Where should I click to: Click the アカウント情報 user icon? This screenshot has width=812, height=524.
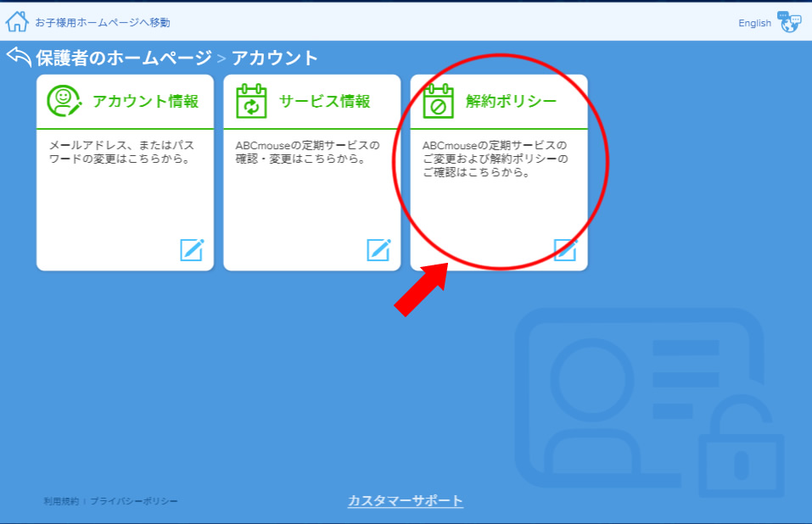pyautogui.click(x=64, y=101)
